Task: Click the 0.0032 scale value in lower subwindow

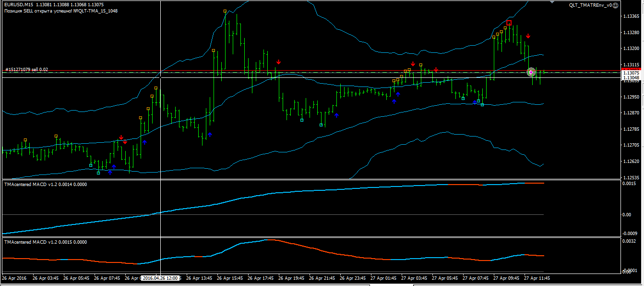Action: pyautogui.click(x=629, y=242)
